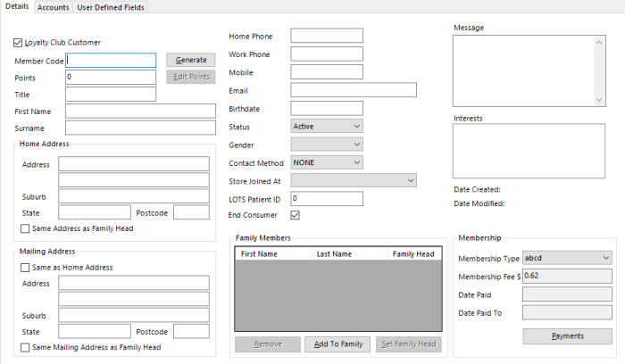The width and height of the screenshot is (625, 364).
Task: Click the Generate button
Action: [x=190, y=60]
